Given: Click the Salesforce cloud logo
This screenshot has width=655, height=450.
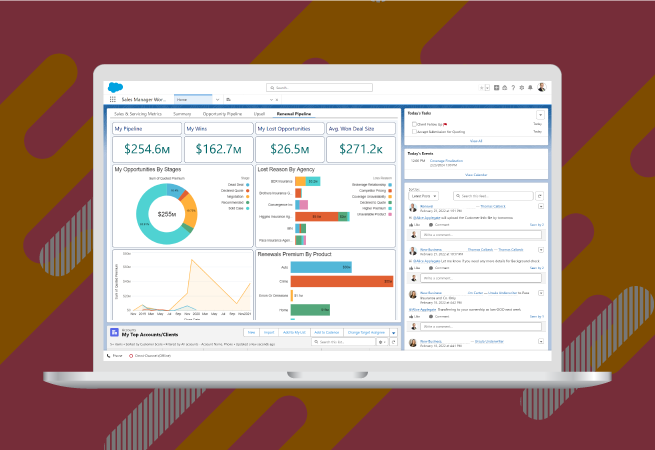Looking at the screenshot, I should pos(113,88).
